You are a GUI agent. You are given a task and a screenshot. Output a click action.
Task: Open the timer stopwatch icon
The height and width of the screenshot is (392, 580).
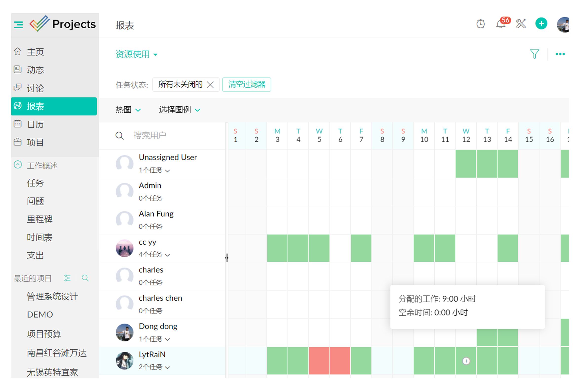pyautogui.click(x=480, y=24)
